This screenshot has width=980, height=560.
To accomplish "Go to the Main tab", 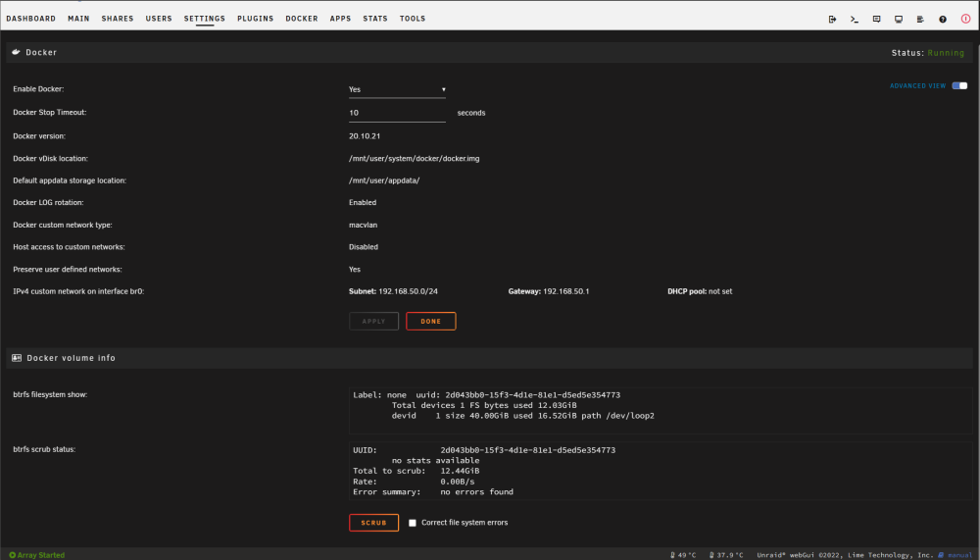I will pos(78,19).
